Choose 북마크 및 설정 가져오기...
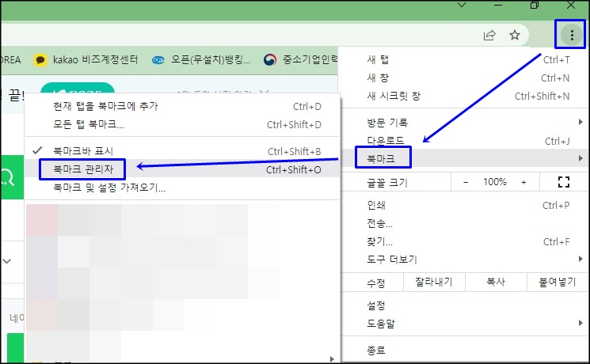Viewport: 590px width, 364px height. (x=182, y=188)
